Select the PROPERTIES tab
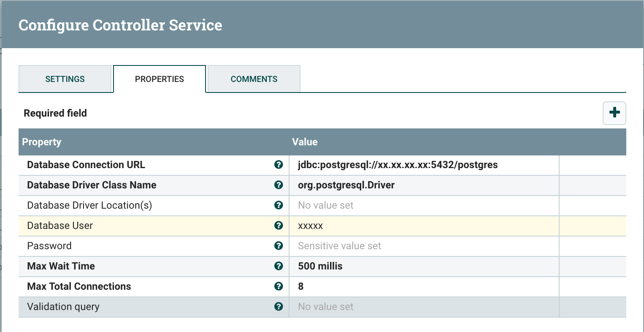 click(x=159, y=79)
